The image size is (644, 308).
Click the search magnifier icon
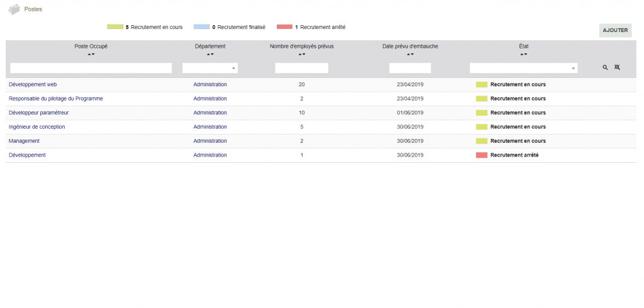(x=605, y=67)
